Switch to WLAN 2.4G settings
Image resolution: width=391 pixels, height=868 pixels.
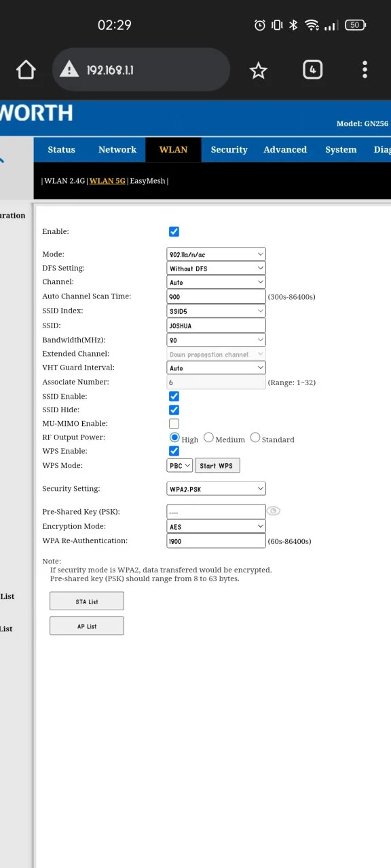pyautogui.click(x=64, y=181)
